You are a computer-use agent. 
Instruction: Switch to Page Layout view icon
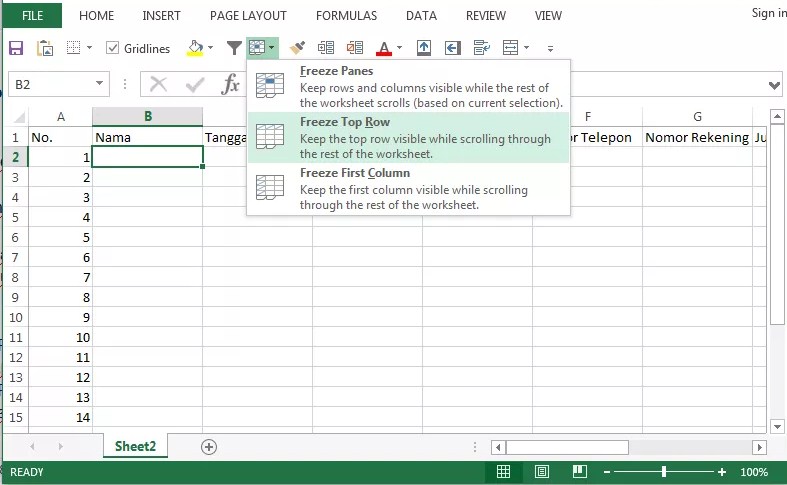pos(541,472)
